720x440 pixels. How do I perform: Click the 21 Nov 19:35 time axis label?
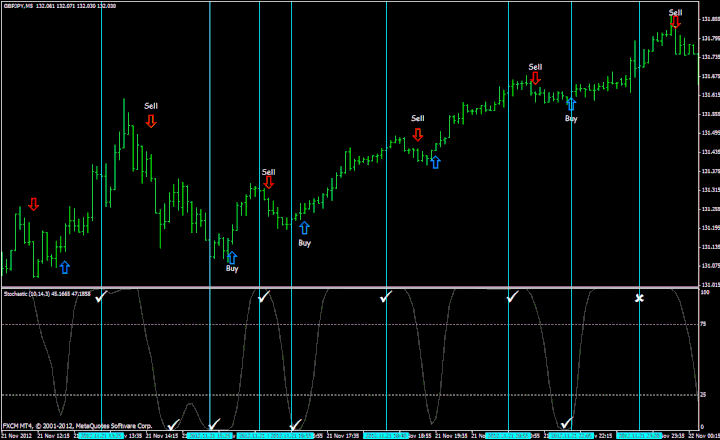tap(451, 435)
